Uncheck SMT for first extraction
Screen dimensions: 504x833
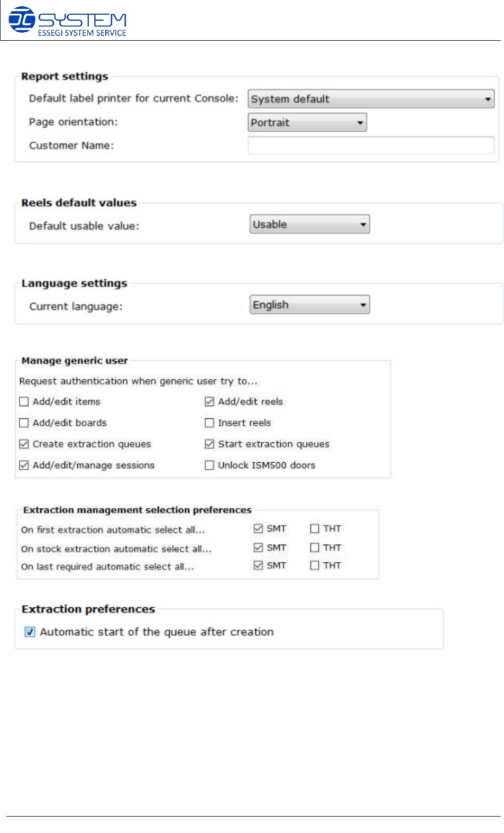[258, 528]
